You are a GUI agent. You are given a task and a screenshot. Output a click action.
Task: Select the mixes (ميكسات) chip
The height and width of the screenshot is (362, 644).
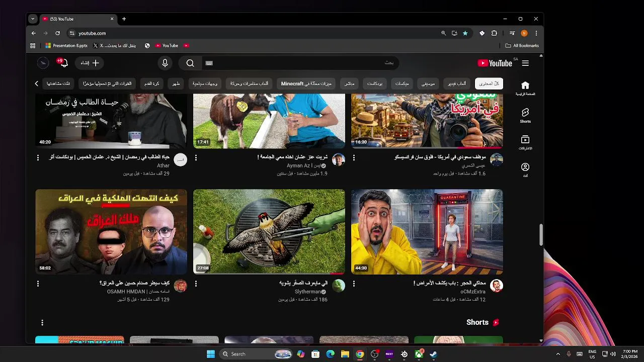tap(402, 83)
